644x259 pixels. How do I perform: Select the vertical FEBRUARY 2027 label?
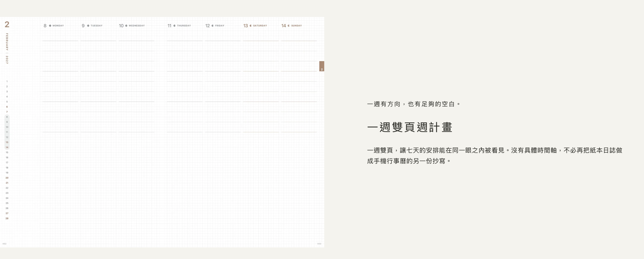point(7,48)
